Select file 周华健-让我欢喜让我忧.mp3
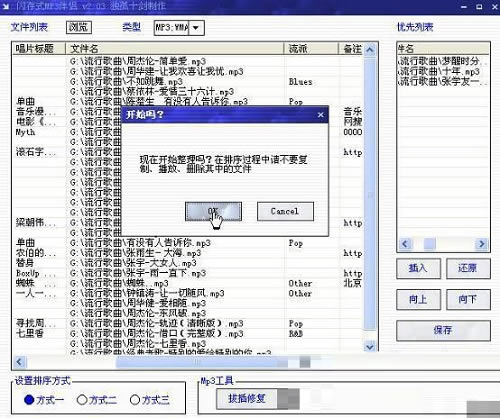500x418 pixels. [156, 71]
